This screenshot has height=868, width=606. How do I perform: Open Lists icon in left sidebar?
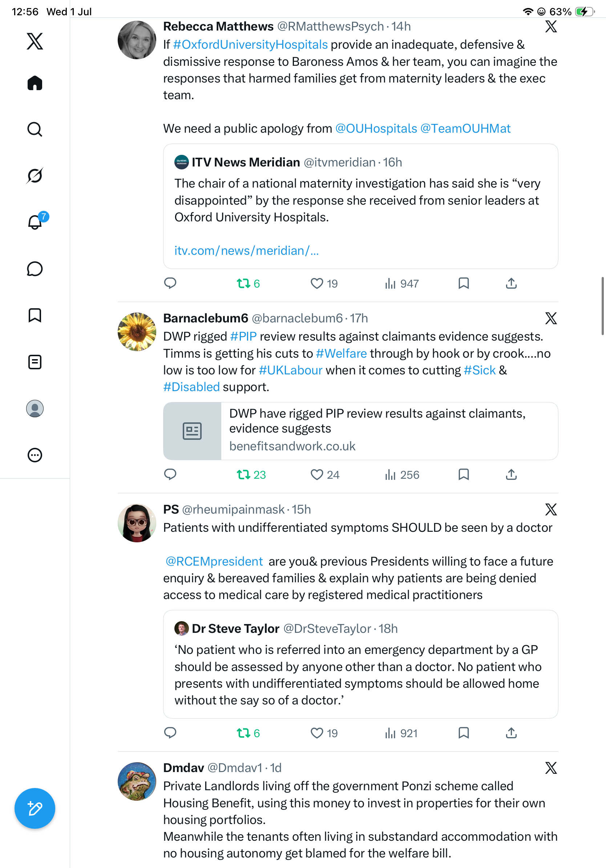tap(35, 362)
